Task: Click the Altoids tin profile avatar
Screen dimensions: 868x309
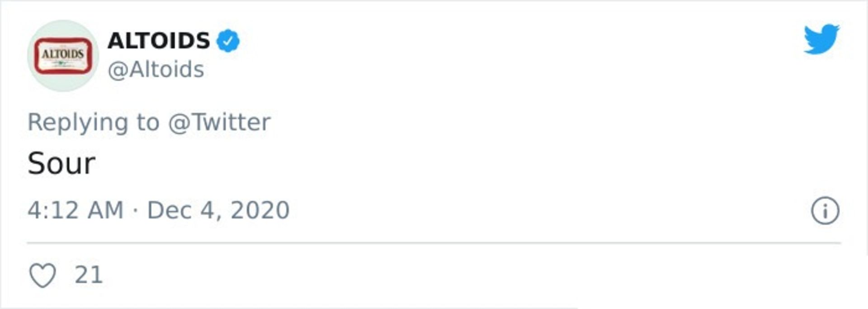Action: (63, 56)
